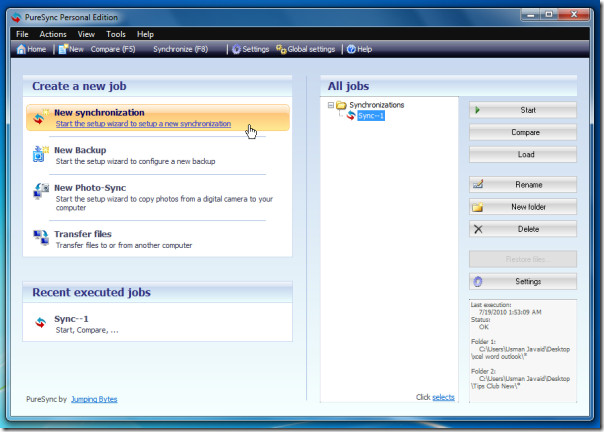
Task: Click the Folder 2 path text
Action: point(520,382)
